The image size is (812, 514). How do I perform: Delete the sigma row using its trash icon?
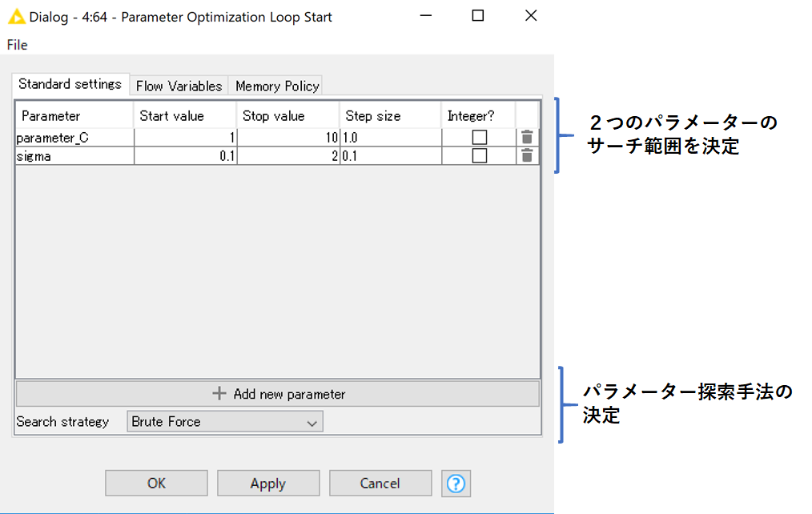[x=526, y=155]
